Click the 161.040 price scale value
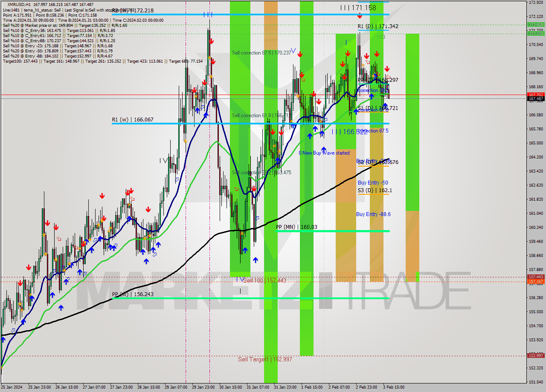 pyautogui.click(x=536, y=213)
